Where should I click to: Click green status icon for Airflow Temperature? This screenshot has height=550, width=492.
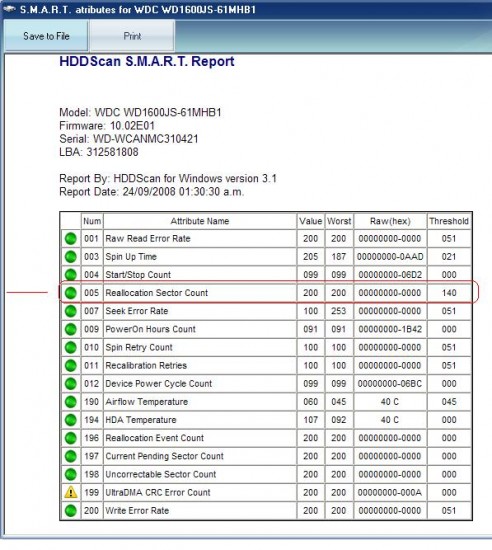(x=71, y=402)
